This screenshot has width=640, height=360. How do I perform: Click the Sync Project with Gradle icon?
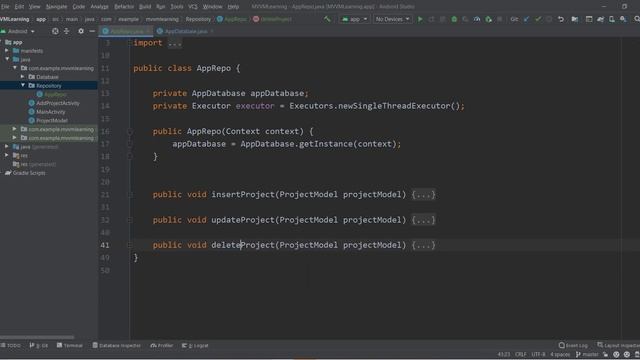[x=600, y=19]
